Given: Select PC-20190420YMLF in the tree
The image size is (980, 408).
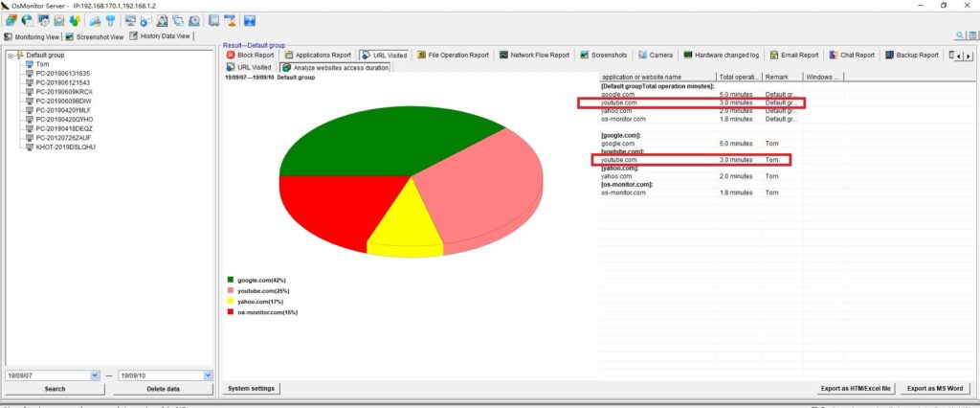Looking at the screenshot, I should point(64,110).
